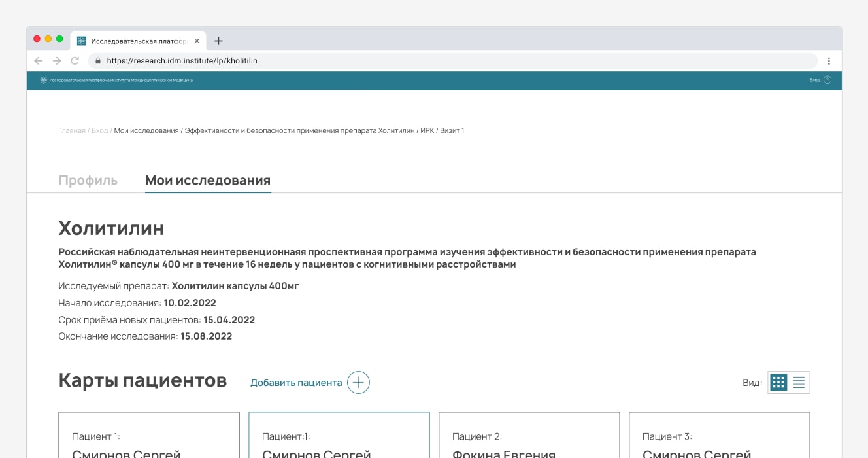The image size is (868, 458).
Task: Close the Исследовательская платформа browser tab
Action: tap(197, 41)
